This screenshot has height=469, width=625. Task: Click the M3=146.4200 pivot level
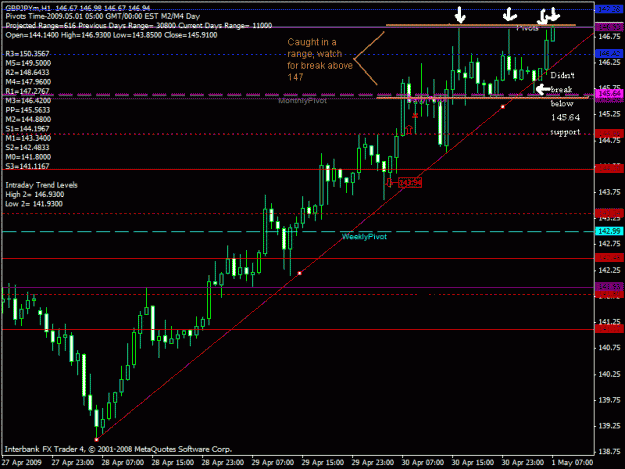(28, 100)
